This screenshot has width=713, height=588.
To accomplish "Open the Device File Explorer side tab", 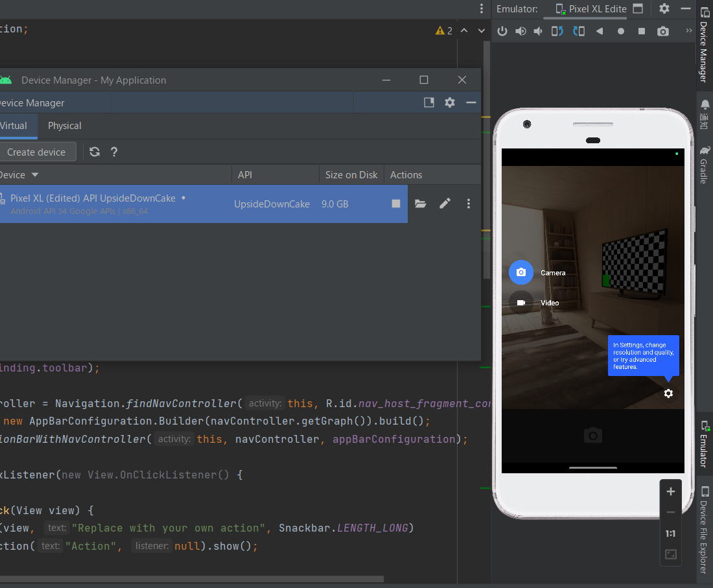I will [705, 530].
